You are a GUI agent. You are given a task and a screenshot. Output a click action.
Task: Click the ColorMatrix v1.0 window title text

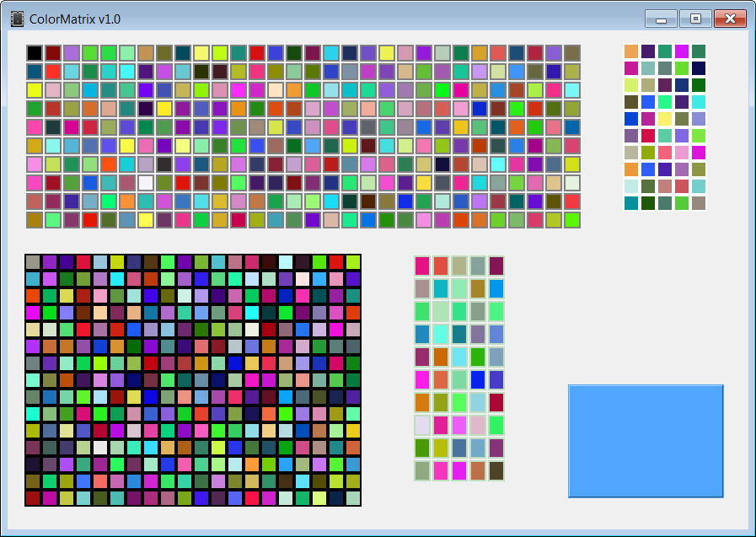point(75,19)
